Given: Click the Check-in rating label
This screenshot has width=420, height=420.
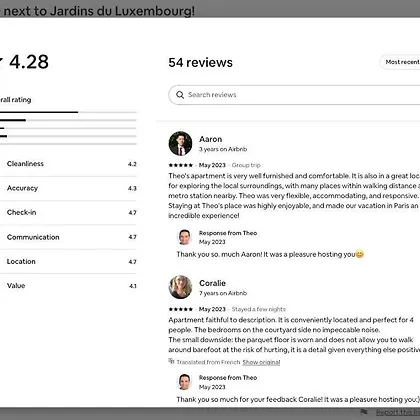Looking at the screenshot, I should [21, 212].
